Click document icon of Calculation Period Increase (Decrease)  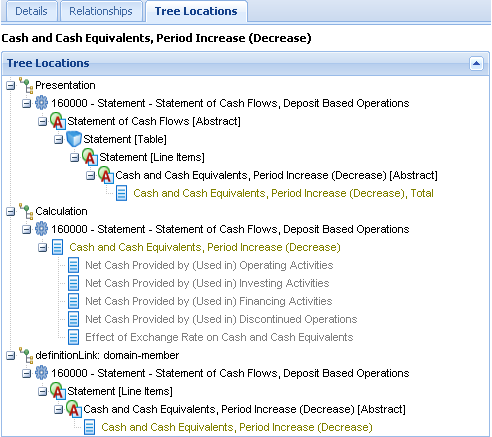(57, 247)
